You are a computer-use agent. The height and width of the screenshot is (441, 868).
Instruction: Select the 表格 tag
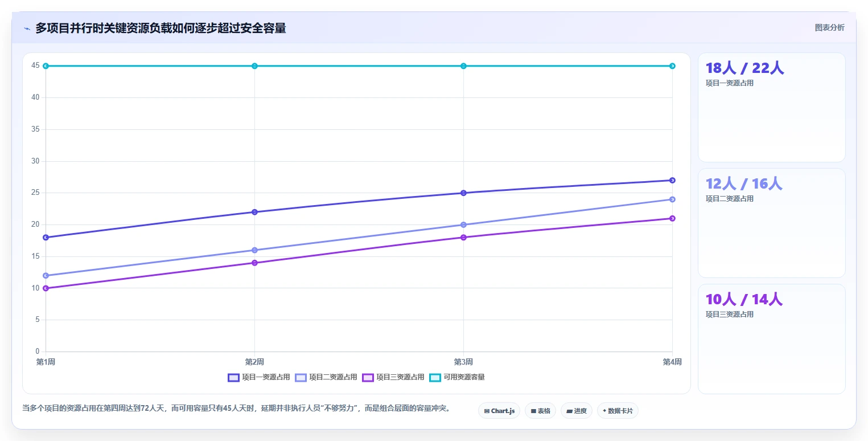[x=540, y=411]
